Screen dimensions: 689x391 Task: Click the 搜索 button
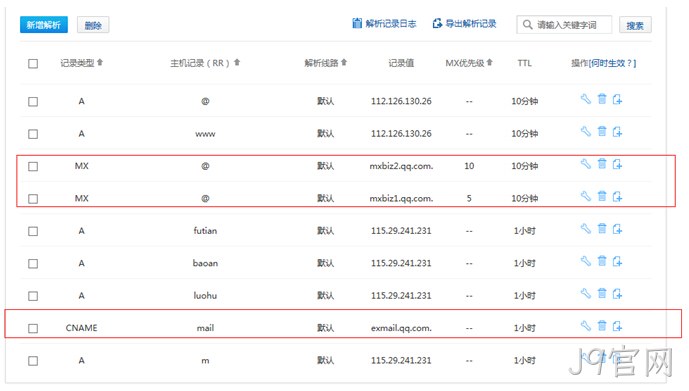tap(635, 25)
